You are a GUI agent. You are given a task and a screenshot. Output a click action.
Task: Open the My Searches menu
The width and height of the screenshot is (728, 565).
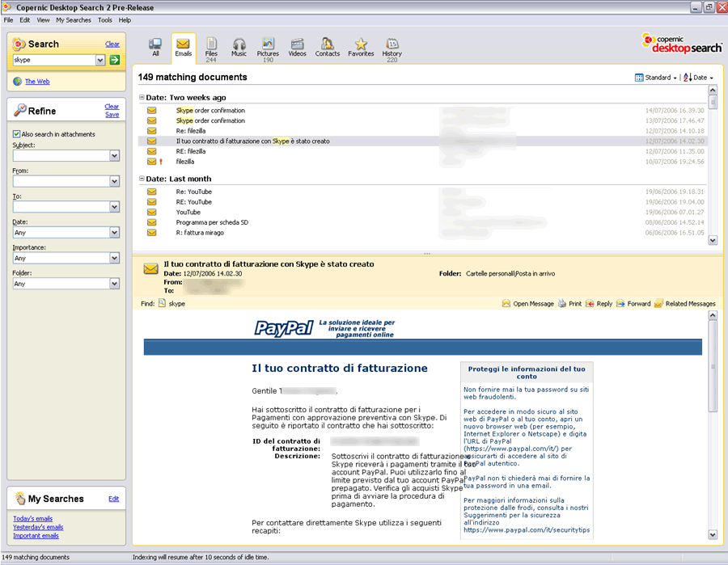click(x=74, y=20)
